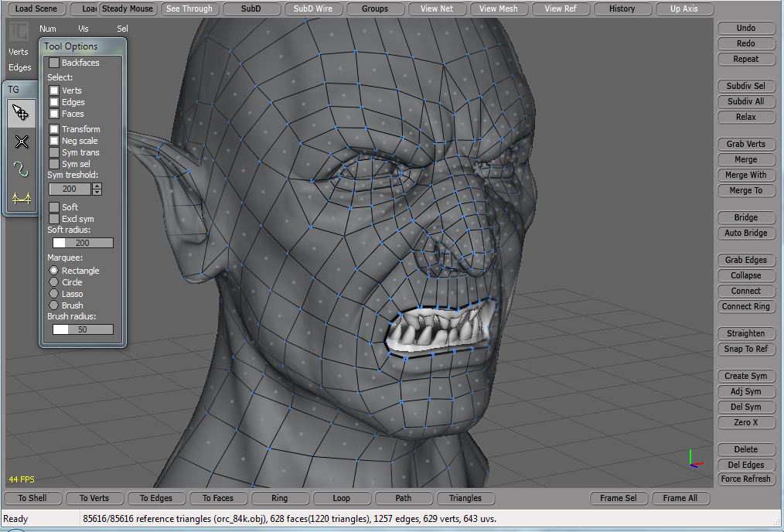
Task: Decrease Sym threshold with down arrow
Action: 97,192
